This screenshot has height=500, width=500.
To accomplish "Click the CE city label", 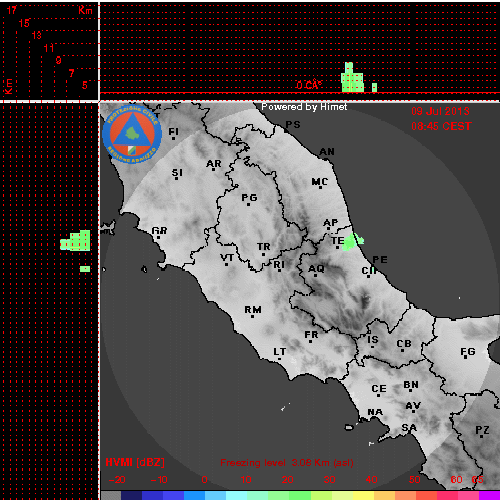I will point(379,389).
